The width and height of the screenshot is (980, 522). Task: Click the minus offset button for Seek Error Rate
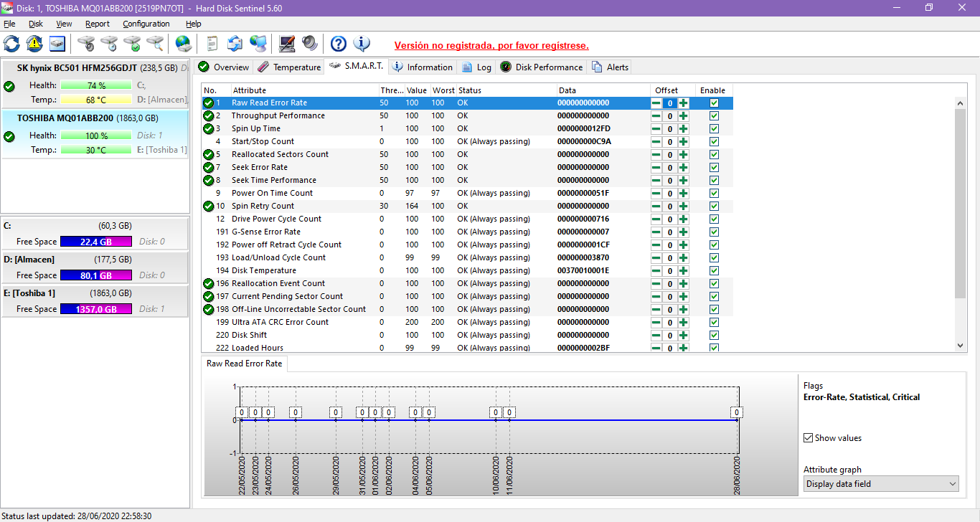(x=656, y=168)
